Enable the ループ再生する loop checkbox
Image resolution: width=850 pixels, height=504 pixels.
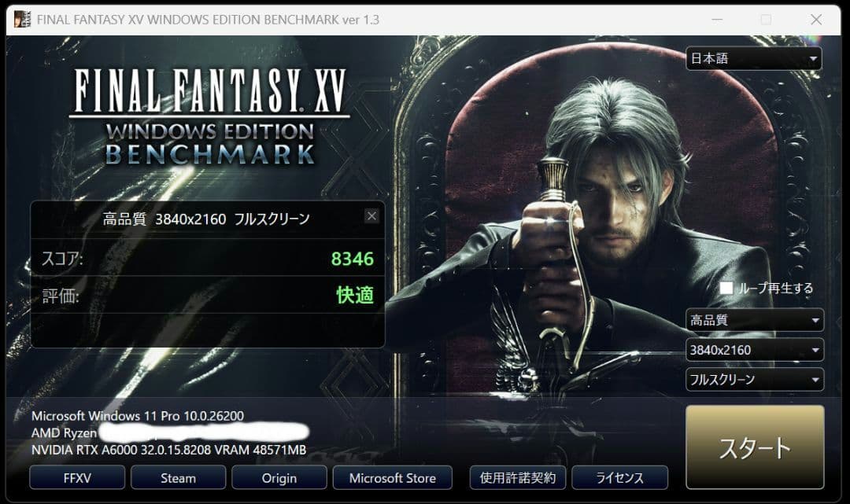[x=726, y=288]
